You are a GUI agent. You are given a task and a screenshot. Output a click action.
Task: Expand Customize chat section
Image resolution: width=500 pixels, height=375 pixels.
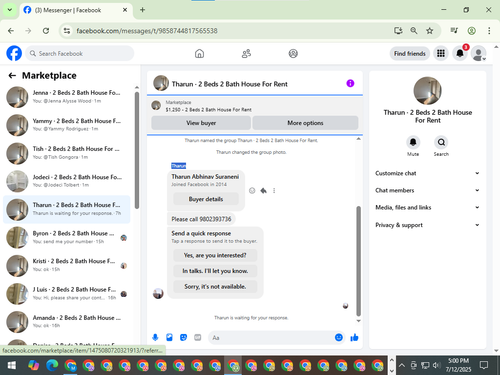click(428, 173)
